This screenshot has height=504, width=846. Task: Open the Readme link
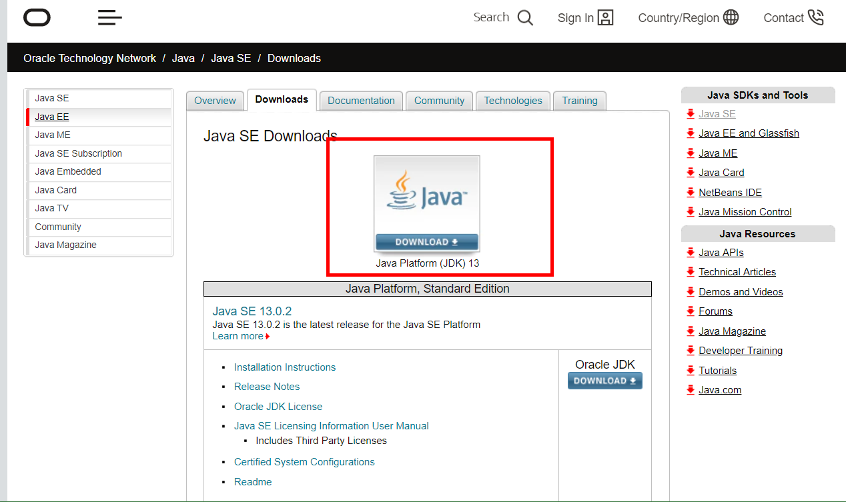253,482
